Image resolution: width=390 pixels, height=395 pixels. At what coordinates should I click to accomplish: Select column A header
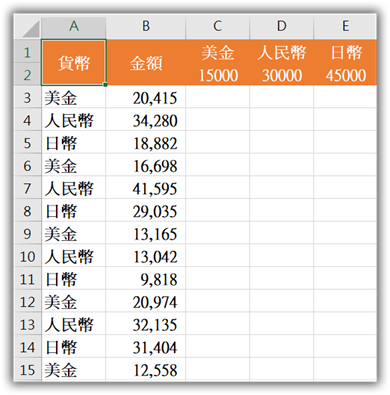[74, 27]
